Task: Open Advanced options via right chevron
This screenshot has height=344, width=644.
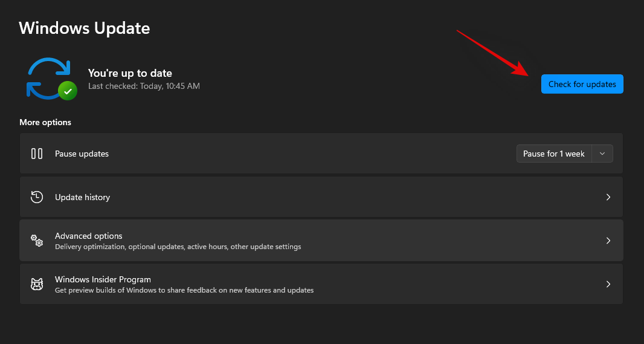Action: (x=608, y=241)
